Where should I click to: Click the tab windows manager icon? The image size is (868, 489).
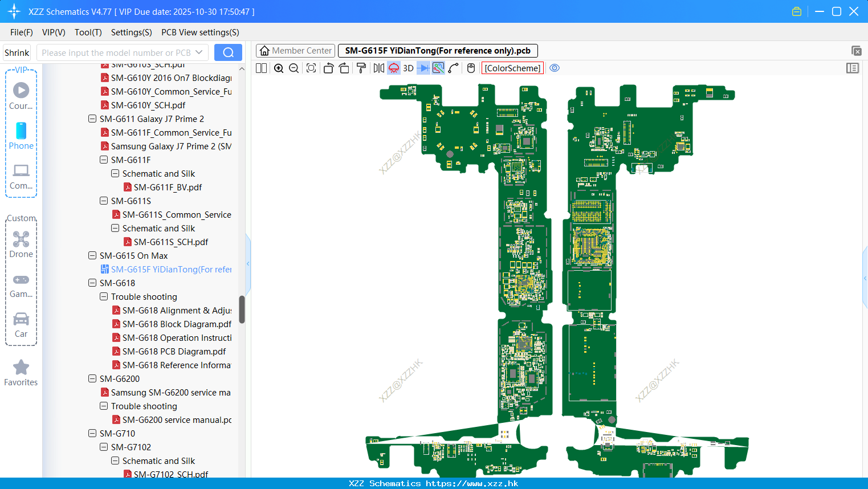pos(856,51)
